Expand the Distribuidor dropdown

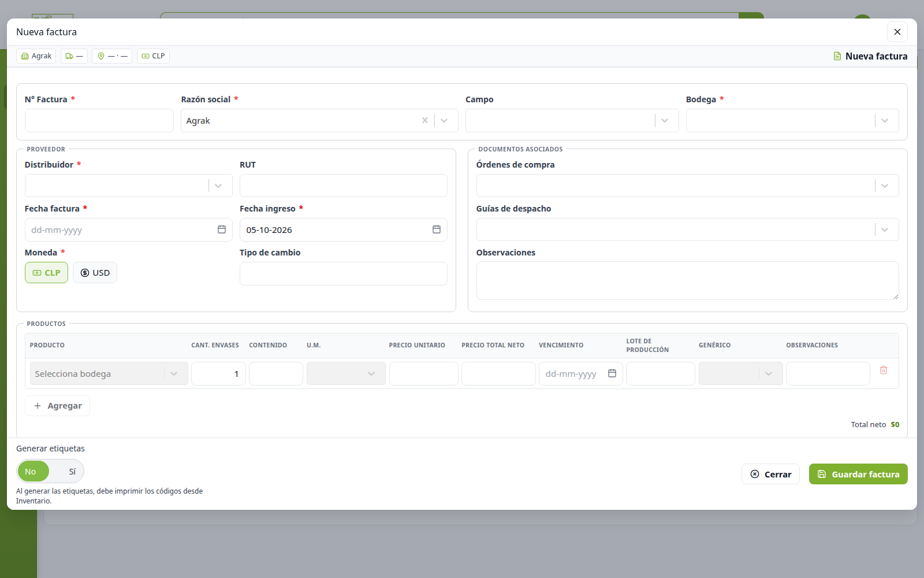(218, 186)
